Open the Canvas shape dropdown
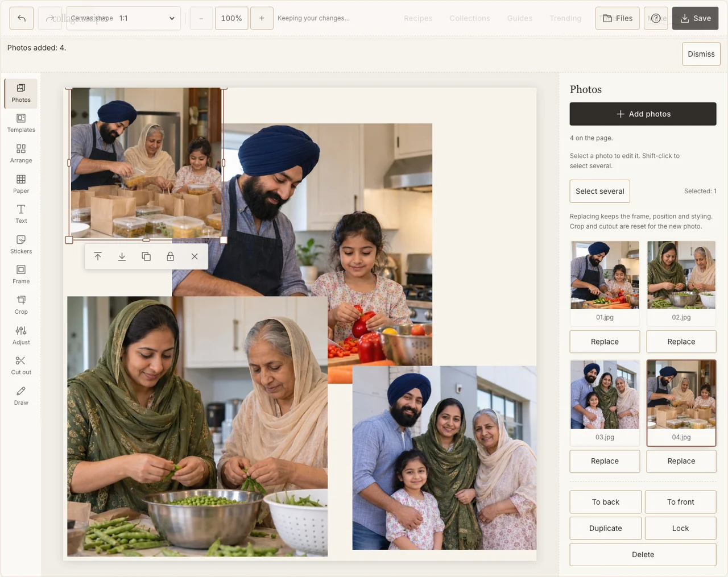Screen dimensions: 728x577 [123, 18]
